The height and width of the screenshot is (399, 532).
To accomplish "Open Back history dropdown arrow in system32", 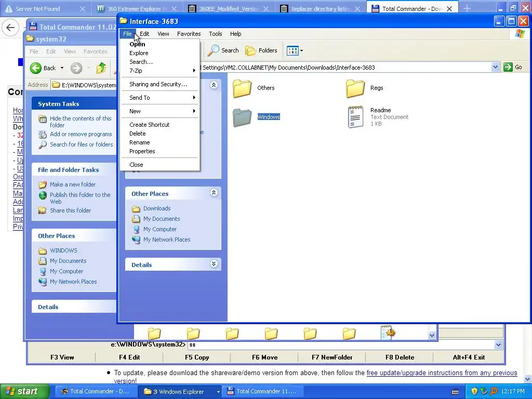I will [62, 68].
